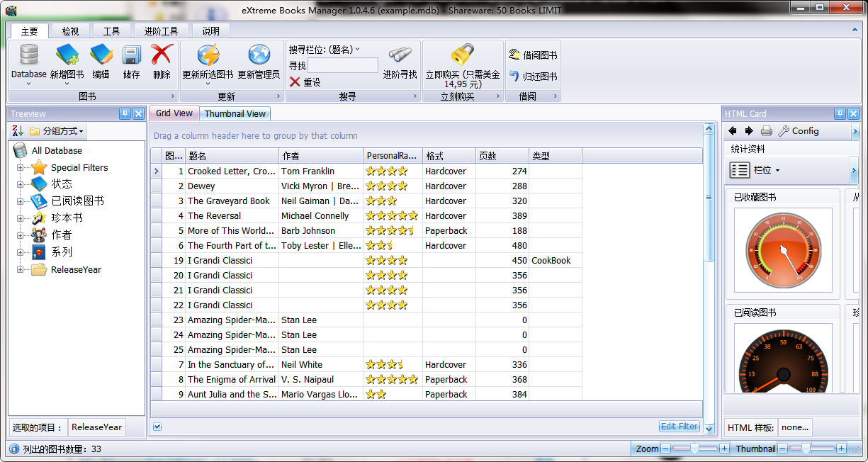Click the 重设 reset search button

(305, 82)
